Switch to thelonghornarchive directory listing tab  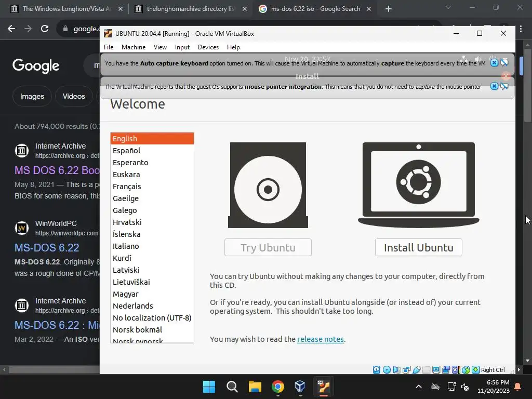point(190,9)
